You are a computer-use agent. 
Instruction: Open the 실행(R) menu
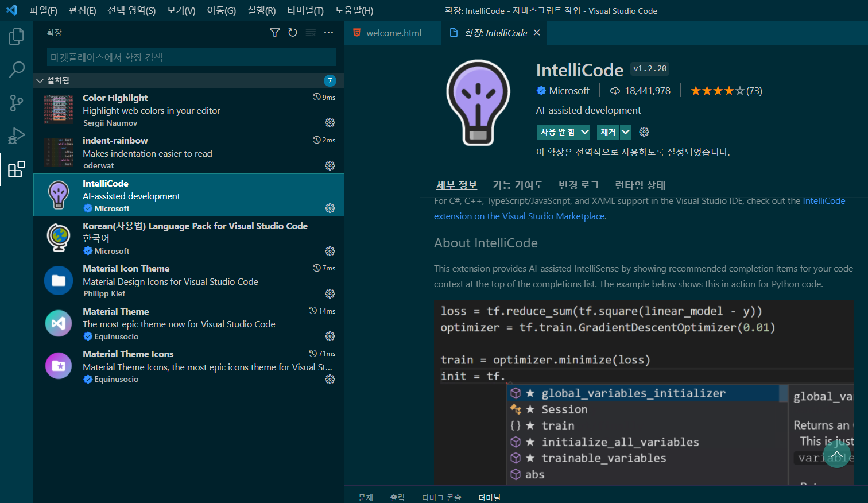262,10
